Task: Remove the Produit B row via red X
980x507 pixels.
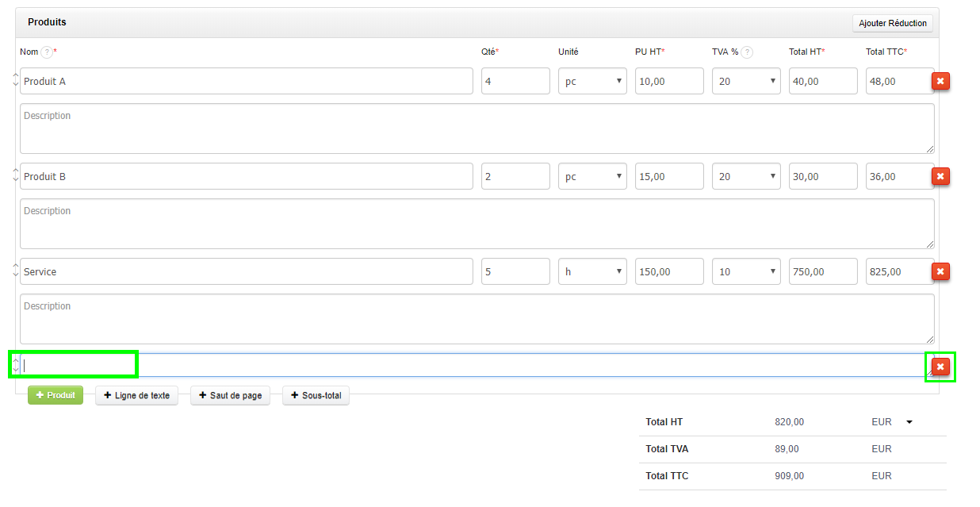Action: click(940, 176)
